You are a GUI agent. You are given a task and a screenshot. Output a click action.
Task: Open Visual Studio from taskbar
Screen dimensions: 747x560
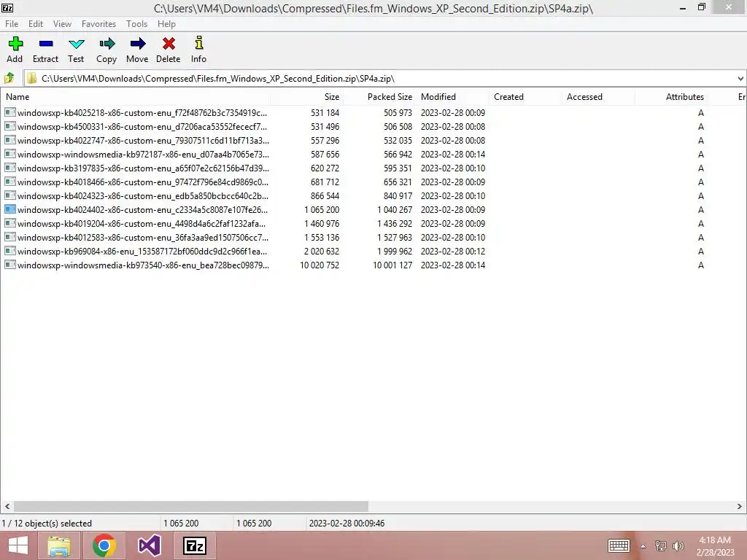149,545
